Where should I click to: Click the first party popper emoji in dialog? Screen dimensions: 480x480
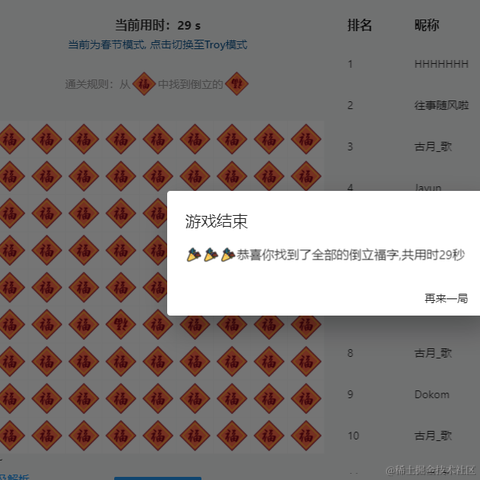point(194,255)
